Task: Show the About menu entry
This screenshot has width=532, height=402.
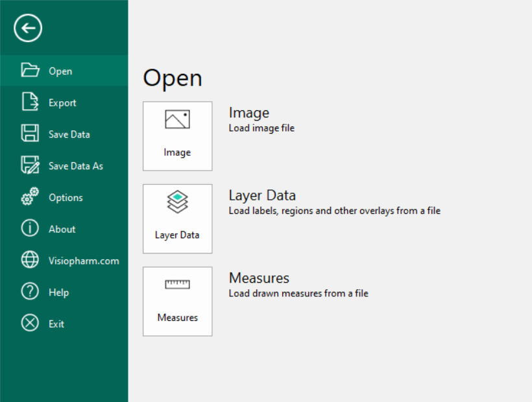Action: click(x=64, y=228)
